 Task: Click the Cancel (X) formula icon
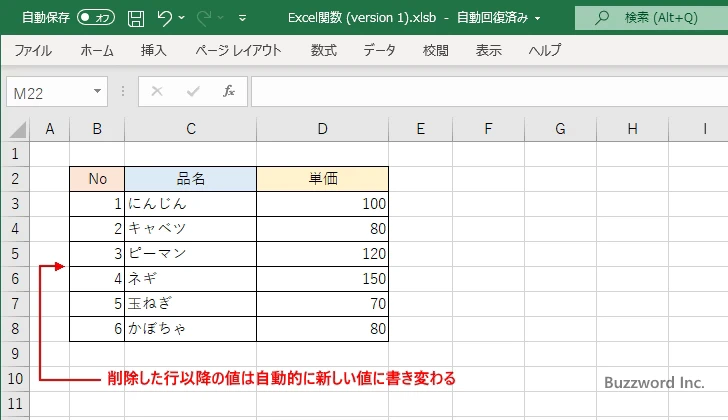157,91
